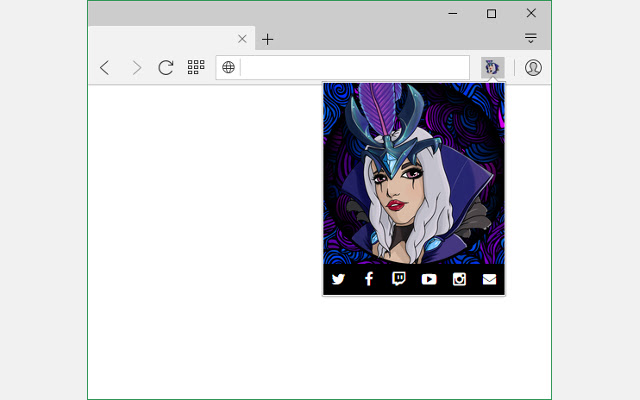Open the Instagram profile icon

[459, 279]
